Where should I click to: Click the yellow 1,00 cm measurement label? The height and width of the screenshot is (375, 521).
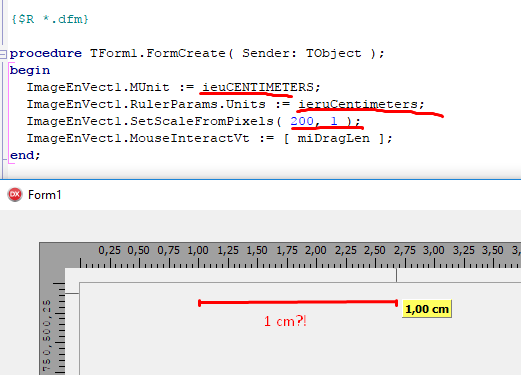[x=427, y=309]
